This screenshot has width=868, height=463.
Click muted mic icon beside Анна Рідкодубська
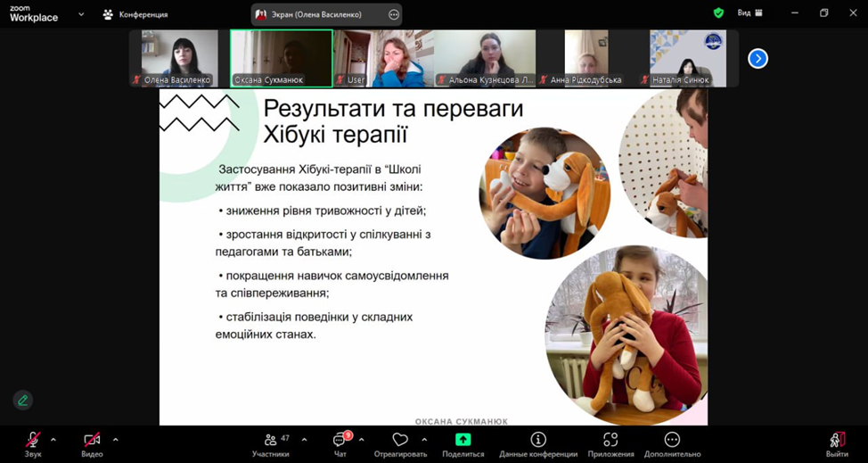(543, 80)
